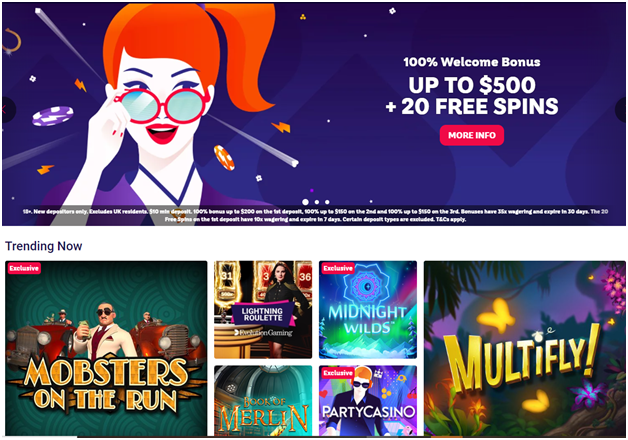Open Lightning Roulette live game

[x=263, y=309]
